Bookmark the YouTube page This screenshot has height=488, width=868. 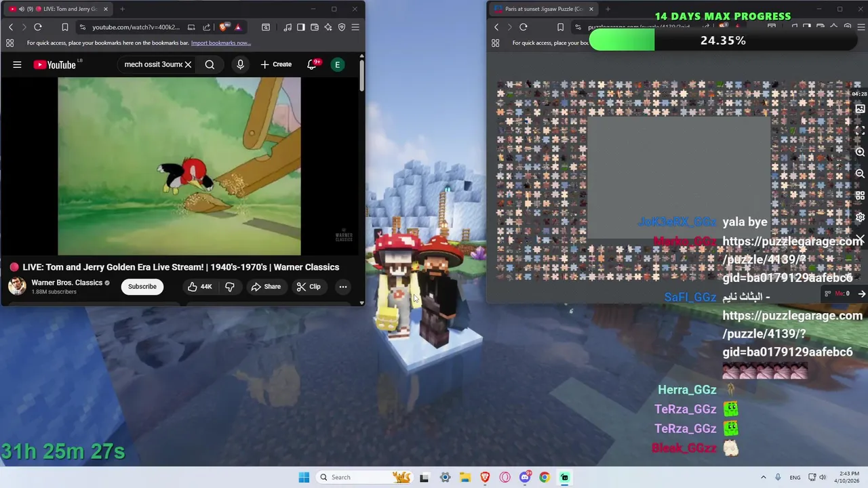pos(65,27)
